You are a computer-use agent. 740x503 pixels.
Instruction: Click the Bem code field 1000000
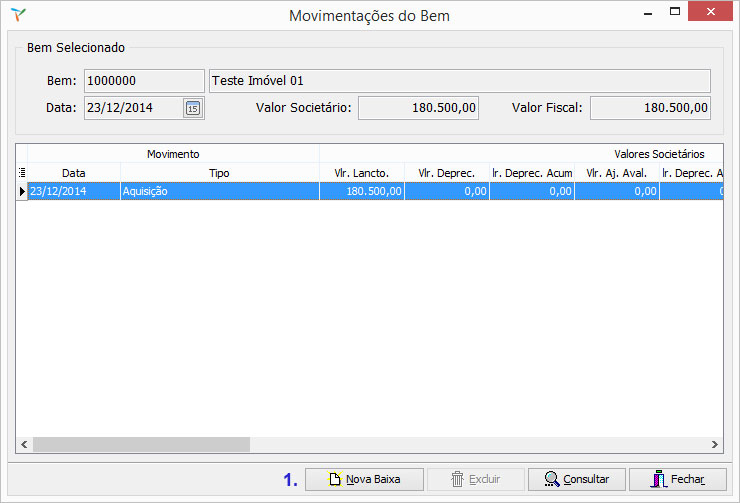click(x=144, y=80)
